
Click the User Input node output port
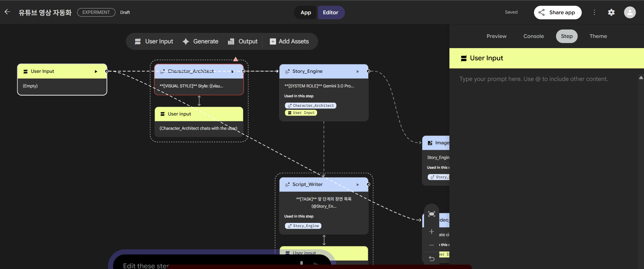tap(107, 71)
